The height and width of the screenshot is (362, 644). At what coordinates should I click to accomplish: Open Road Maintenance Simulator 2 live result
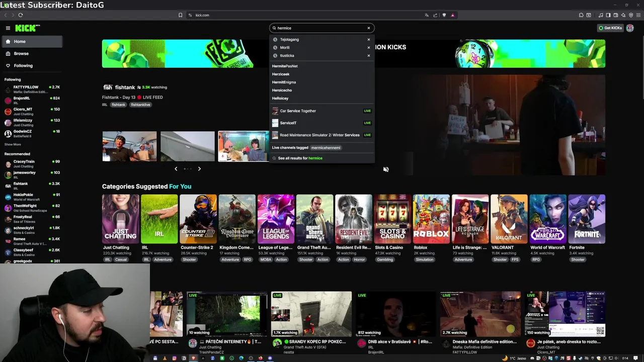(x=322, y=135)
